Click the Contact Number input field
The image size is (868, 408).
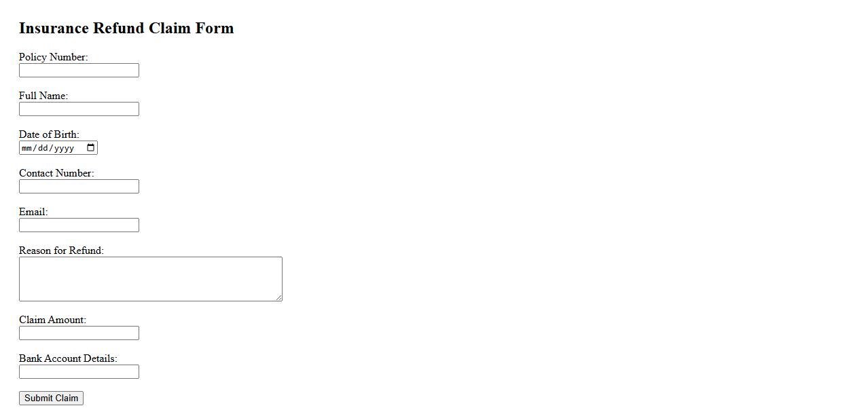pyautogui.click(x=79, y=187)
